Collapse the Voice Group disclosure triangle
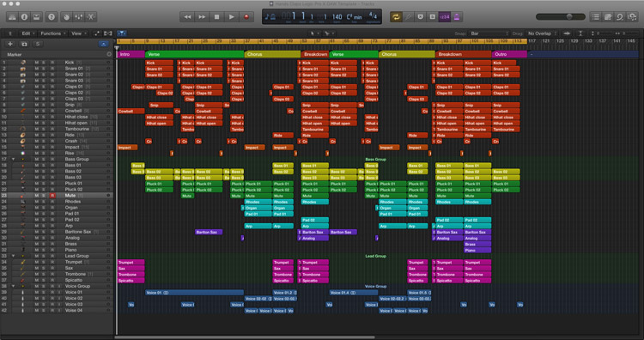 click(x=13, y=286)
